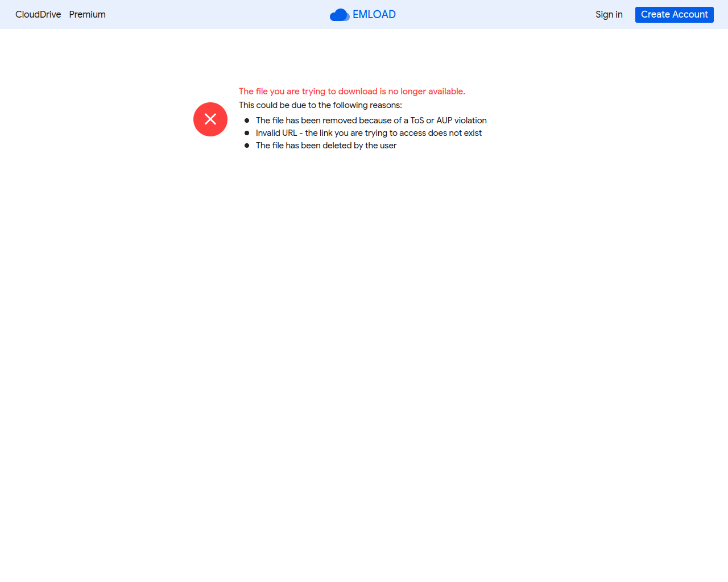728x582 pixels.
Task: Click the EMLOAD brand name text
Action: [374, 14]
